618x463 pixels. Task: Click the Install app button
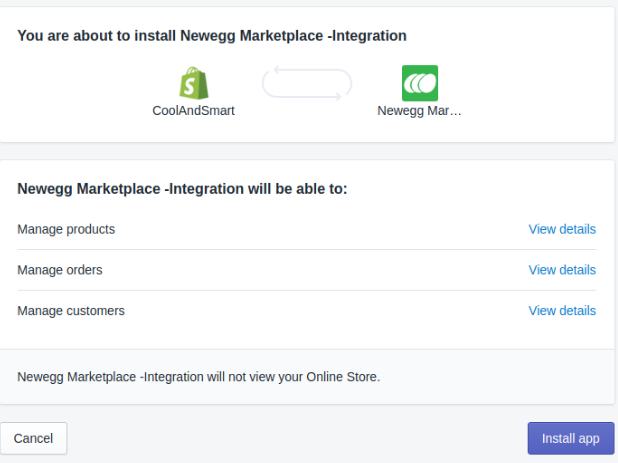(x=571, y=438)
